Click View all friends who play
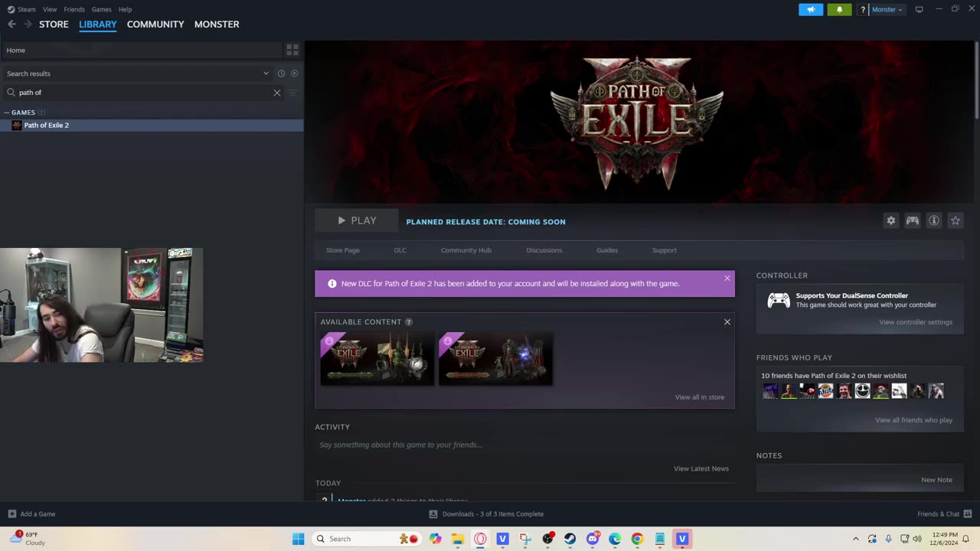 [913, 420]
